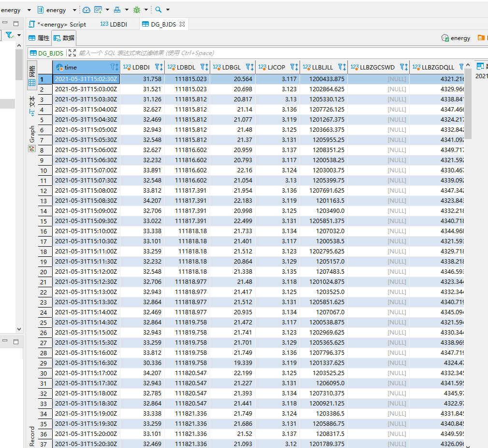The image size is (488, 448).
Task: Click LLBLJLL cell value 1200433.875
Action: point(324,79)
